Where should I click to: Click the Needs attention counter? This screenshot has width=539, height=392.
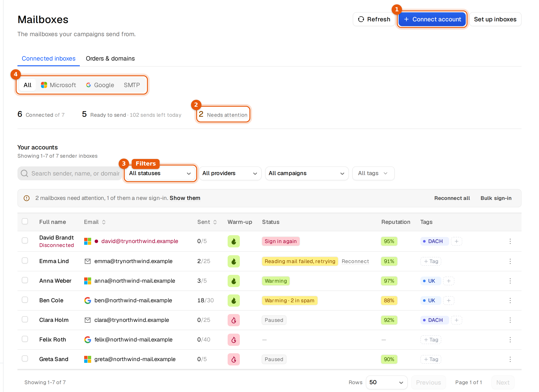pos(223,114)
